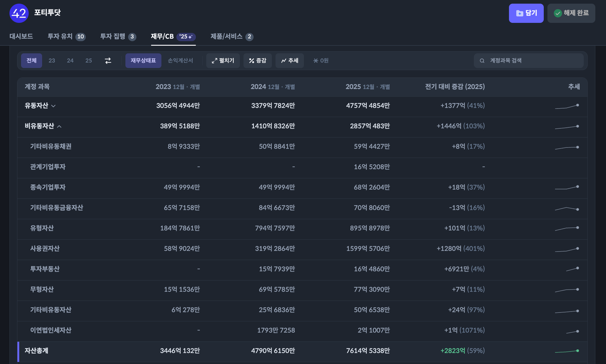Click the sparkle '25 badge on 재무/CB
The height and width of the screenshot is (364, 606).
click(x=186, y=37)
